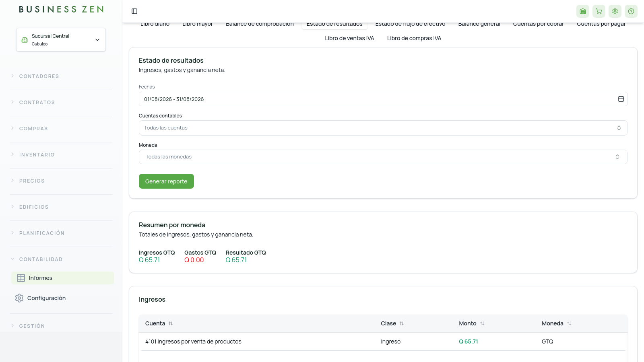Expand the Contadores section
This screenshot has height=362, width=644.
pos(39,76)
